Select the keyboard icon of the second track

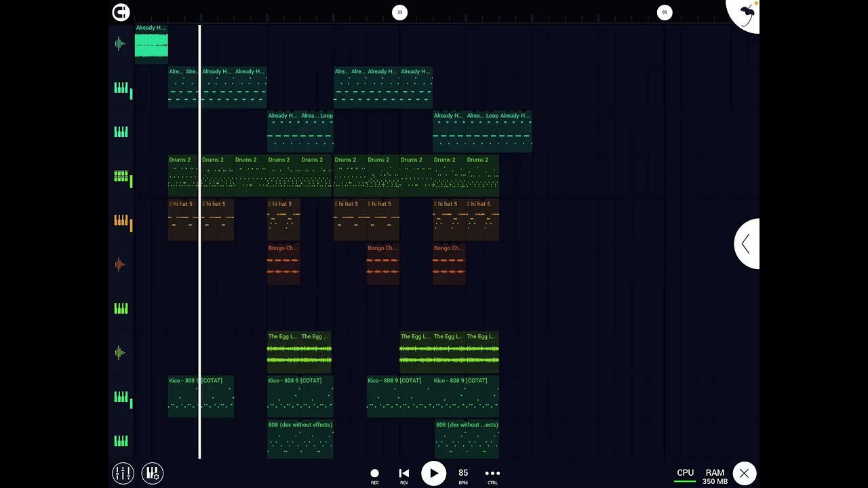click(121, 88)
